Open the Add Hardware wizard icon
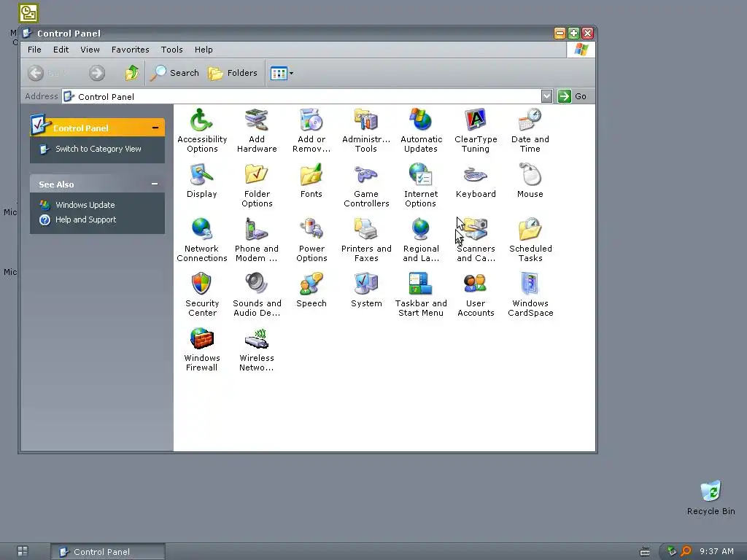The height and width of the screenshot is (560, 747). (257, 130)
